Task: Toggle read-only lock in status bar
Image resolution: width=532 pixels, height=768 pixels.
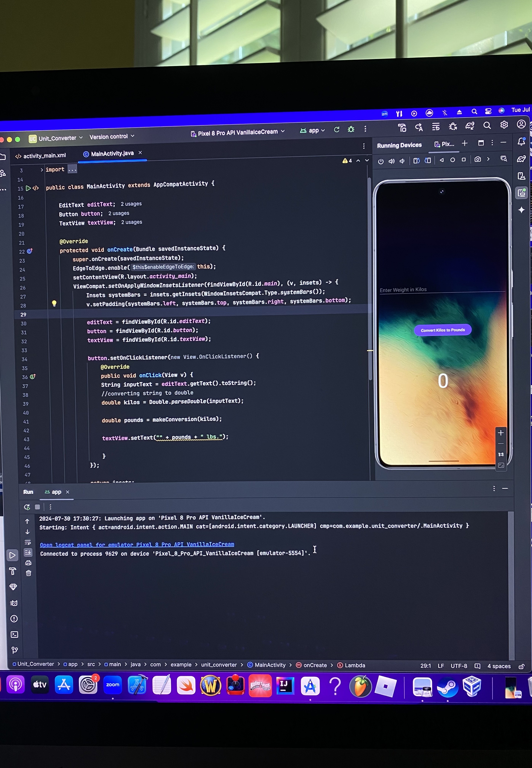Action: click(521, 666)
